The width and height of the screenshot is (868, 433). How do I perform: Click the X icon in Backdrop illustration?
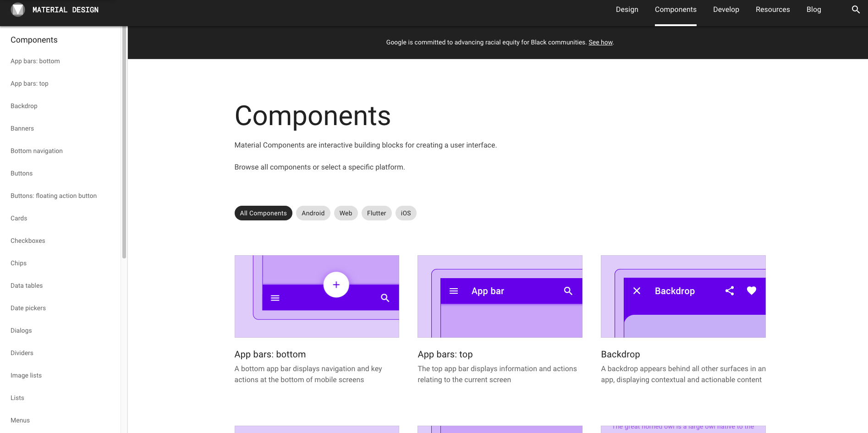coord(637,290)
